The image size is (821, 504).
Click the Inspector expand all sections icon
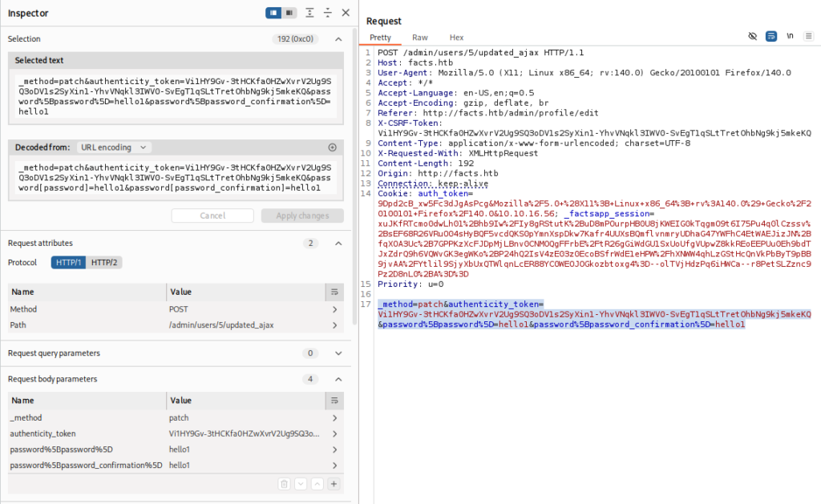pos(309,13)
